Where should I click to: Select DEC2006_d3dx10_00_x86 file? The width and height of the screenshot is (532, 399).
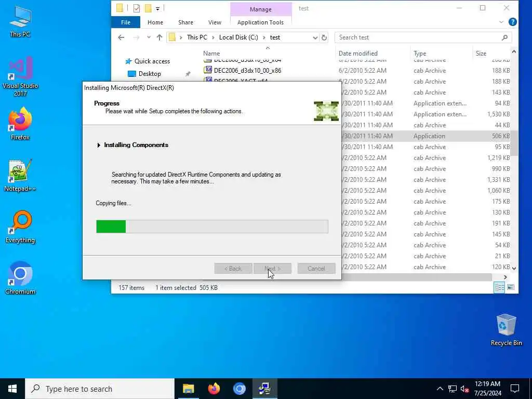247,71
